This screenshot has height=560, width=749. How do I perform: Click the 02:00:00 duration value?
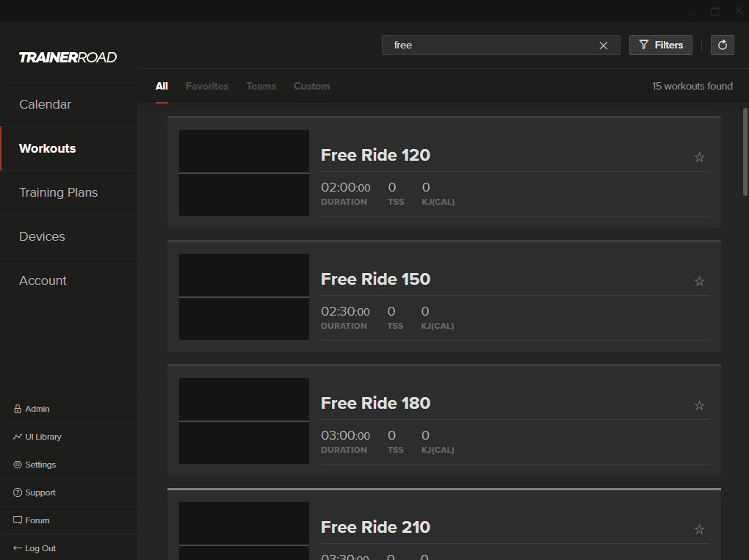coord(346,187)
